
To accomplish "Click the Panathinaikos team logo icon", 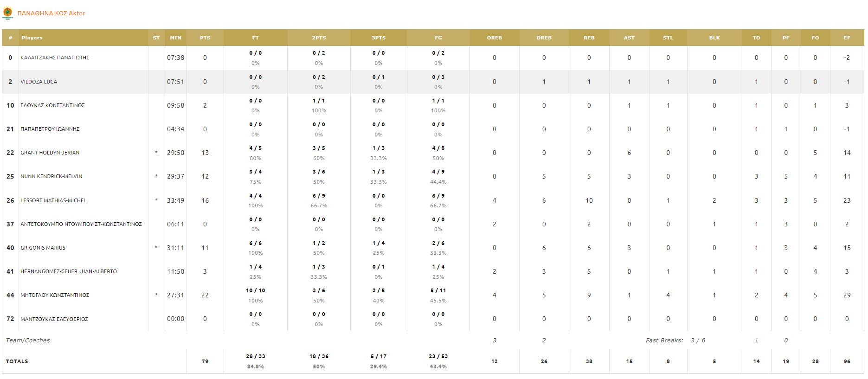I will (7, 13).
